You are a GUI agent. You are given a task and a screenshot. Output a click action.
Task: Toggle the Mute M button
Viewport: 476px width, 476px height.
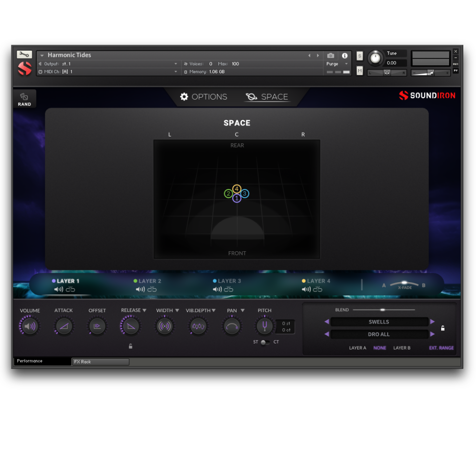359,71
